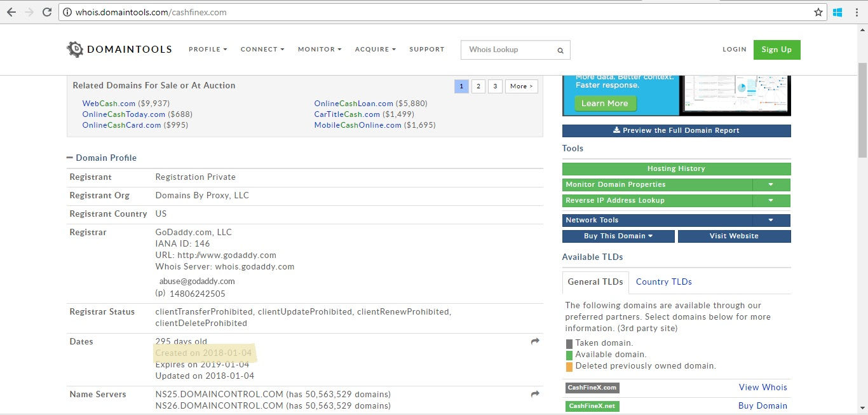Open the Chrome three-dot menu
The height and width of the screenshot is (415, 868).
[857, 12]
